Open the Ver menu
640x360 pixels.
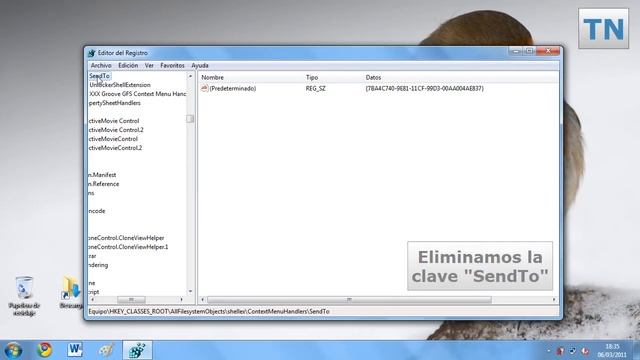coord(149,65)
